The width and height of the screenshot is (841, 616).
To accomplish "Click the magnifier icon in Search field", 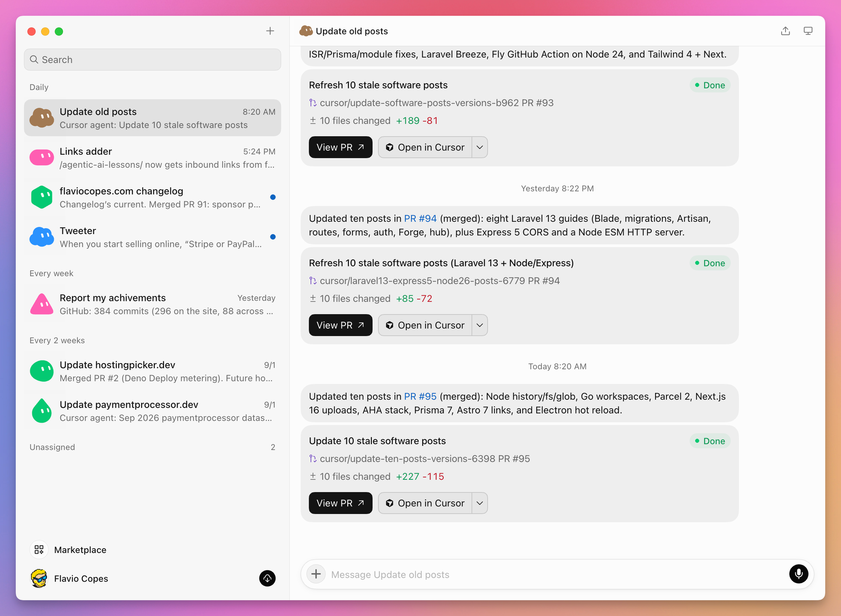I will tap(34, 60).
